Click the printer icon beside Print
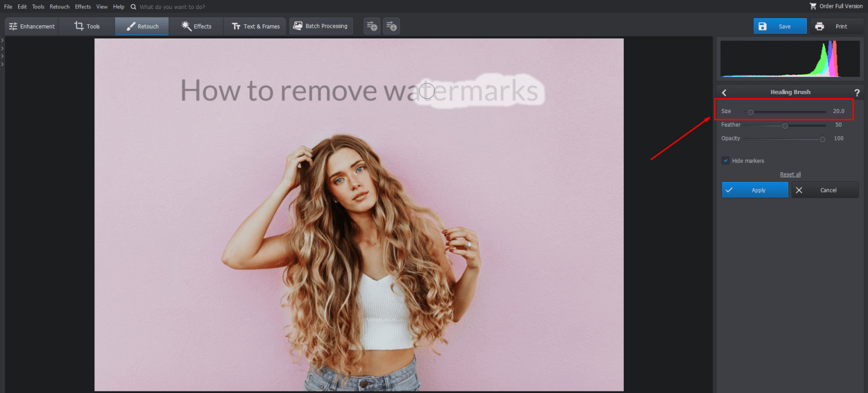Viewport: 868px width, 393px height. click(819, 26)
